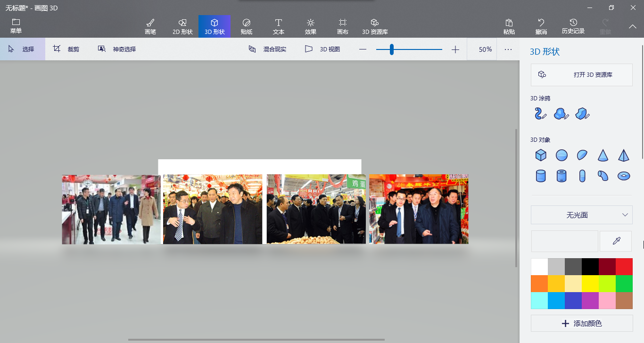Screen dimensions: 644x343
Task: Select the photo with the woman in beige coat
Action: 111,209
